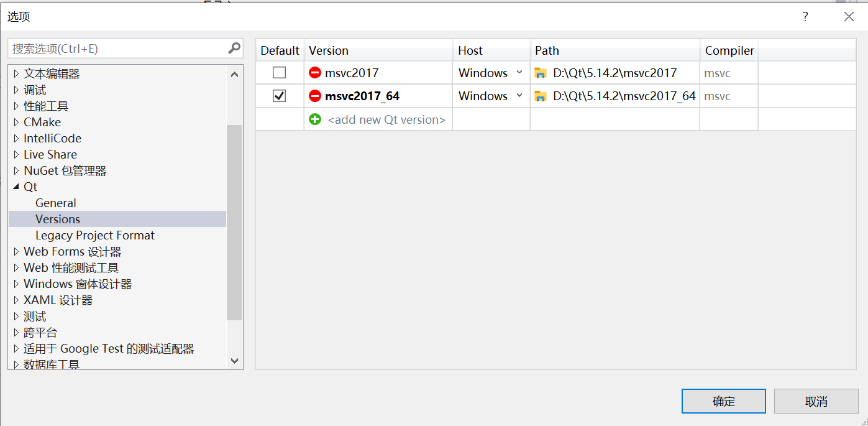
Task: Open folder browser icon for msvc2017_64 path
Action: pyautogui.click(x=539, y=96)
